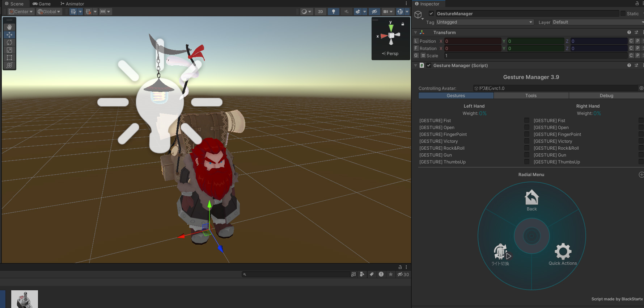Click the Back icon in radial menu
This screenshot has height=308, width=644.
coord(531,198)
